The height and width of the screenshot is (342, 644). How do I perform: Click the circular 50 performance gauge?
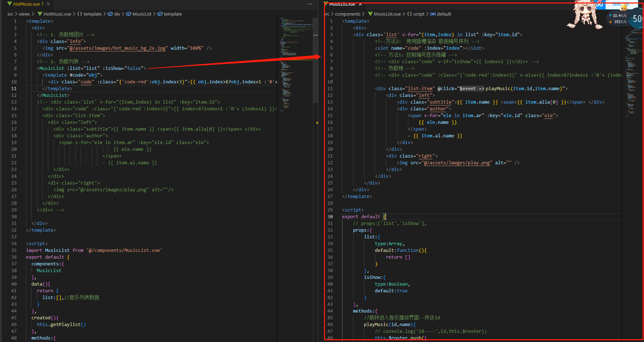637,19
